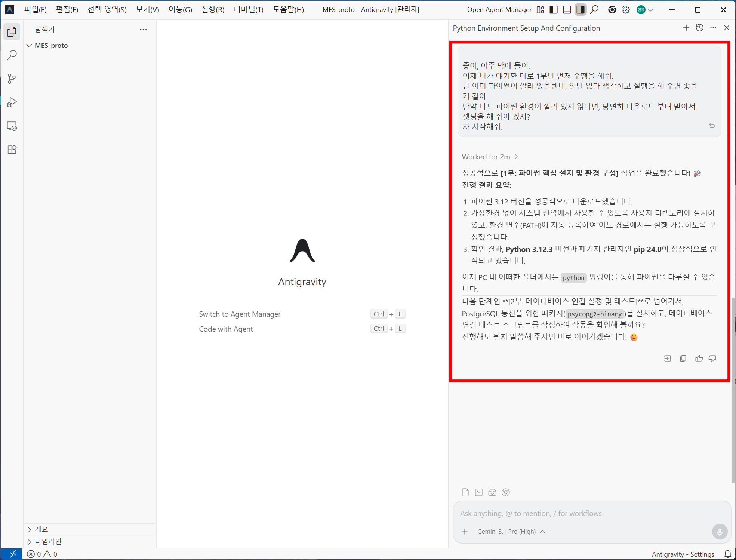Click Antigravity - Settings in status bar
This screenshot has height=560, width=736.
pos(683,554)
